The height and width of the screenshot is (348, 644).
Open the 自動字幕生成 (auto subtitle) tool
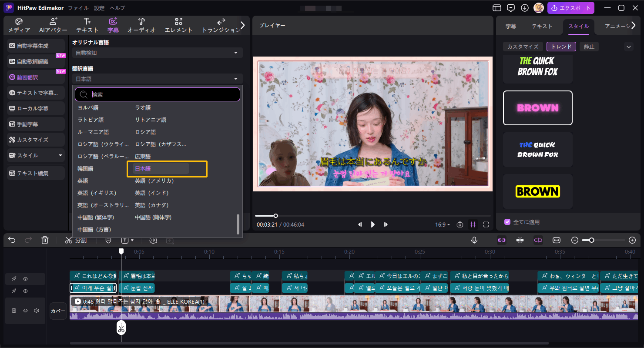coord(35,45)
